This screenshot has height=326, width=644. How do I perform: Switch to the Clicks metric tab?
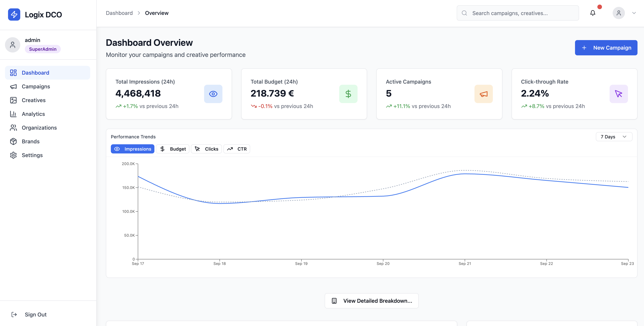click(206, 149)
